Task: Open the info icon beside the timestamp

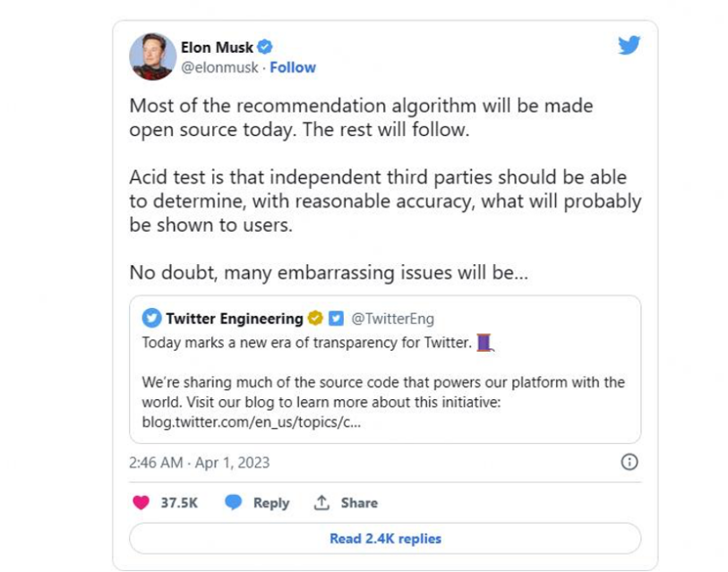Action: [630, 462]
